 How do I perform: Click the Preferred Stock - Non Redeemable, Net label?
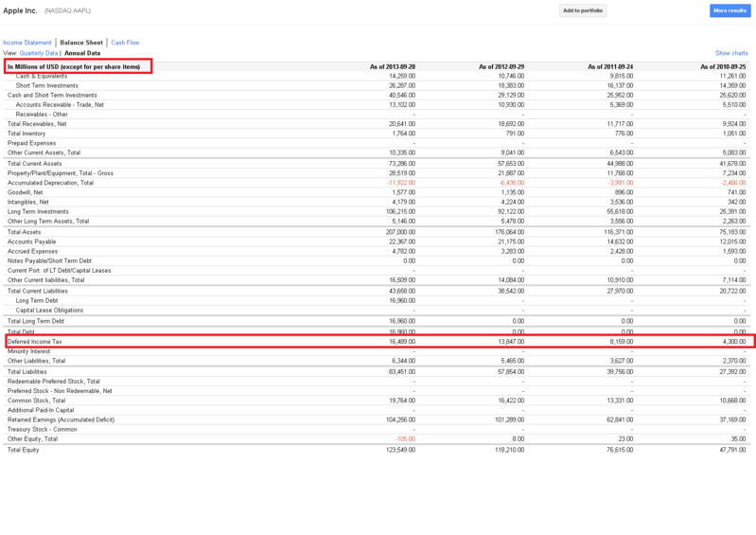(60, 391)
